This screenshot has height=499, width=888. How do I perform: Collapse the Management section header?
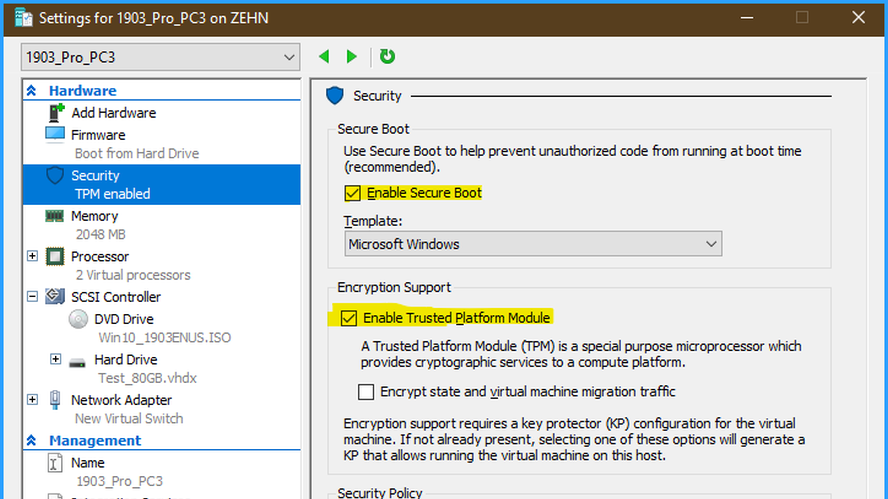click(x=32, y=441)
